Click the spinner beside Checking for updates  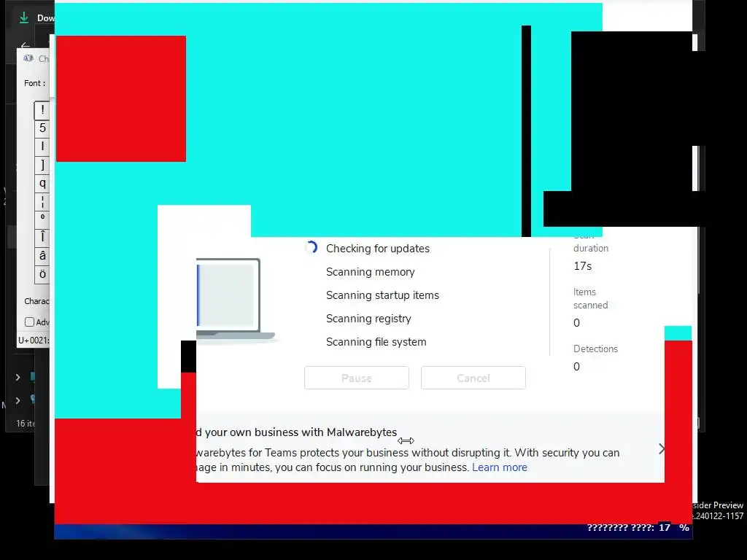pos(311,248)
